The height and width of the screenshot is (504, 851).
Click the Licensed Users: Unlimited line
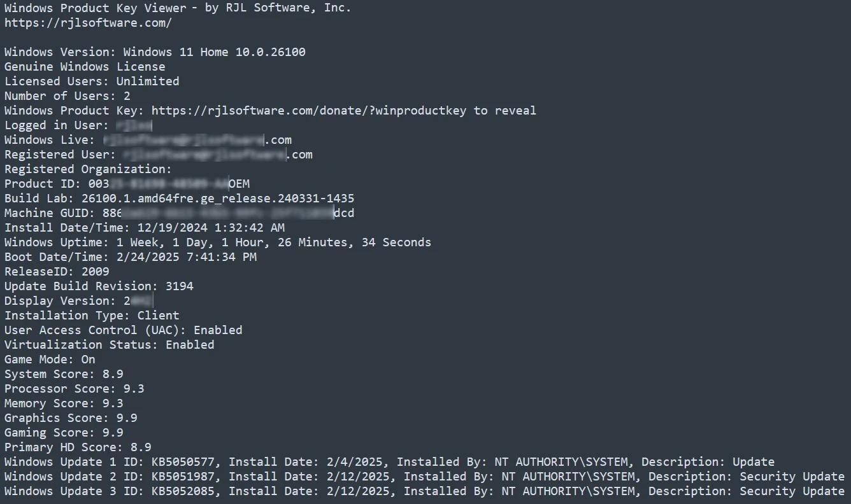tap(92, 81)
